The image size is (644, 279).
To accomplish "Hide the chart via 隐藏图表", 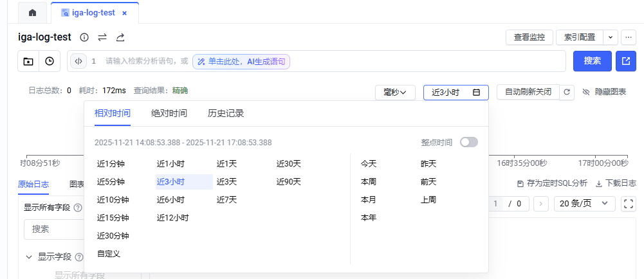I will pyautogui.click(x=603, y=93).
